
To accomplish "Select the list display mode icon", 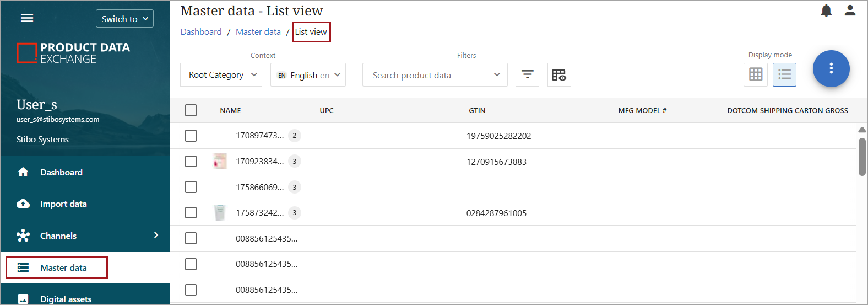I will (784, 74).
